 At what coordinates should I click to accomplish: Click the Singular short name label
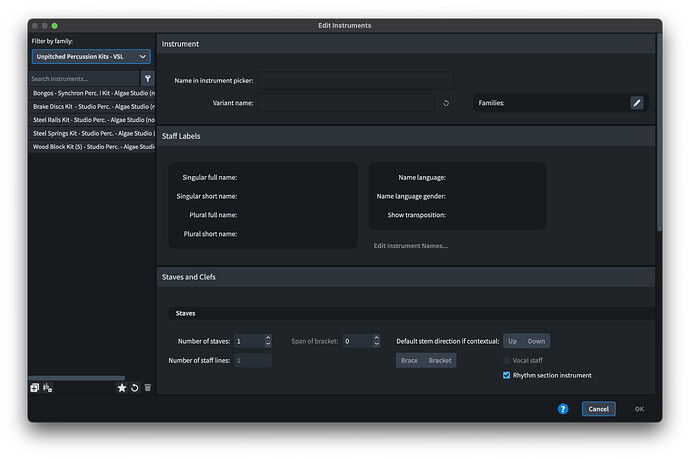click(206, 196)
